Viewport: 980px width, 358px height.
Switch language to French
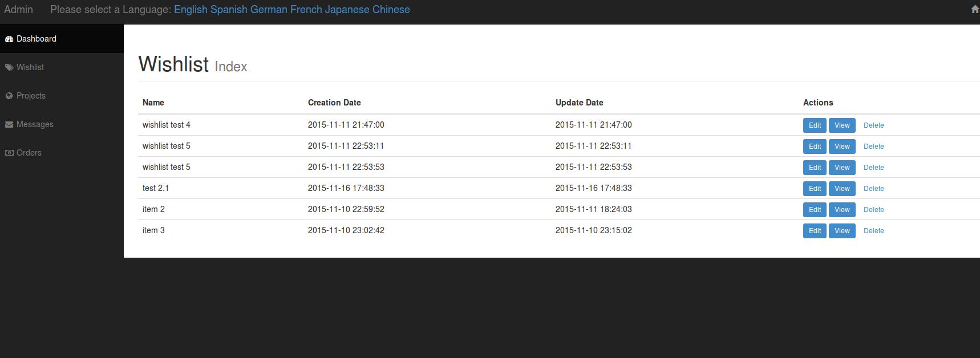[x=306, y=10]
